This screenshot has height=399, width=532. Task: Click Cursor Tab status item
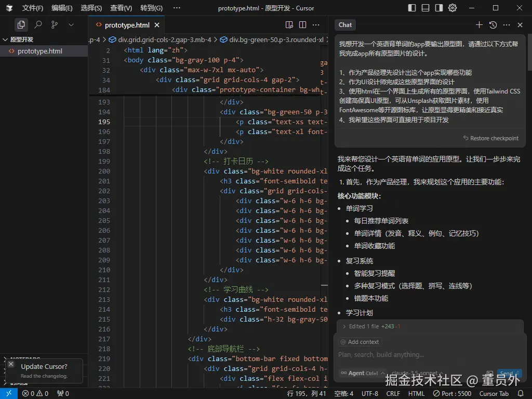coord(494,394)
